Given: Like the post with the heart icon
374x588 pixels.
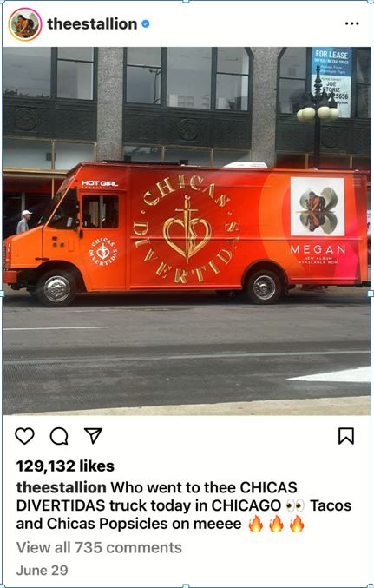Looking at the screenshot, I should click(24, 436).
